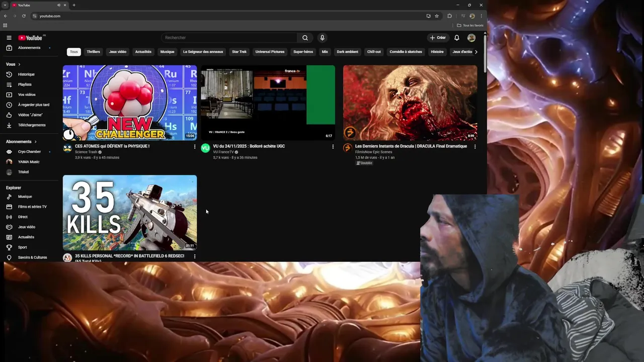Expand the Abonnements section header chevron
The width and height of the screenshot is (644, 362).
pos(35,142)
